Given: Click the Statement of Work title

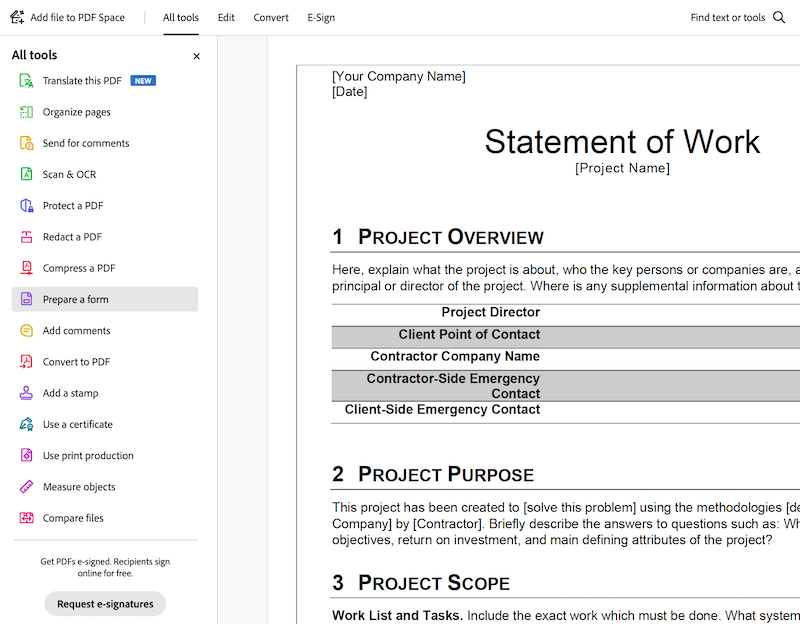Looking at the screenshot, I should 622,141.
